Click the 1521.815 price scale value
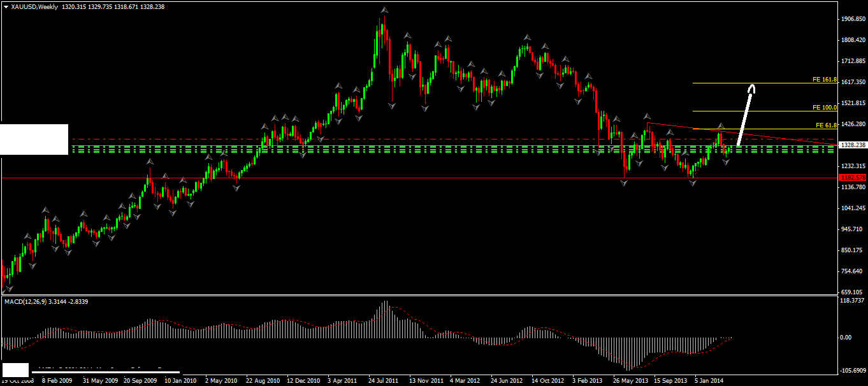 point(853,103)
